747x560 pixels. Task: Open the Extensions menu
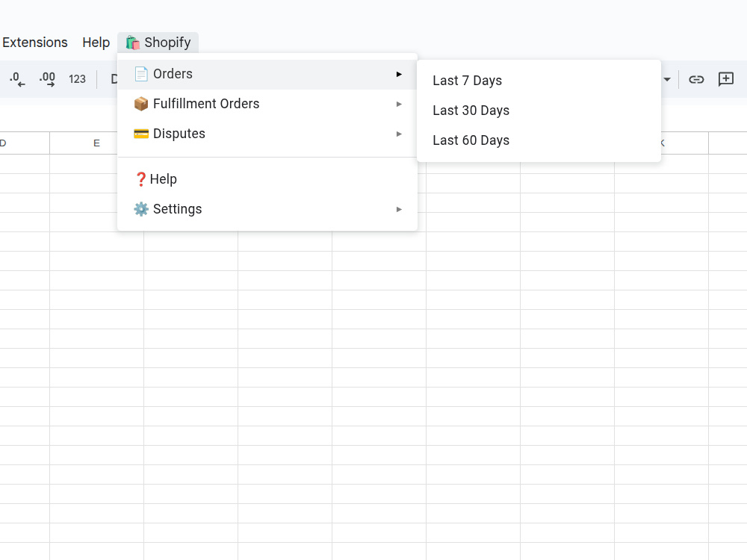tap(35, 43)
